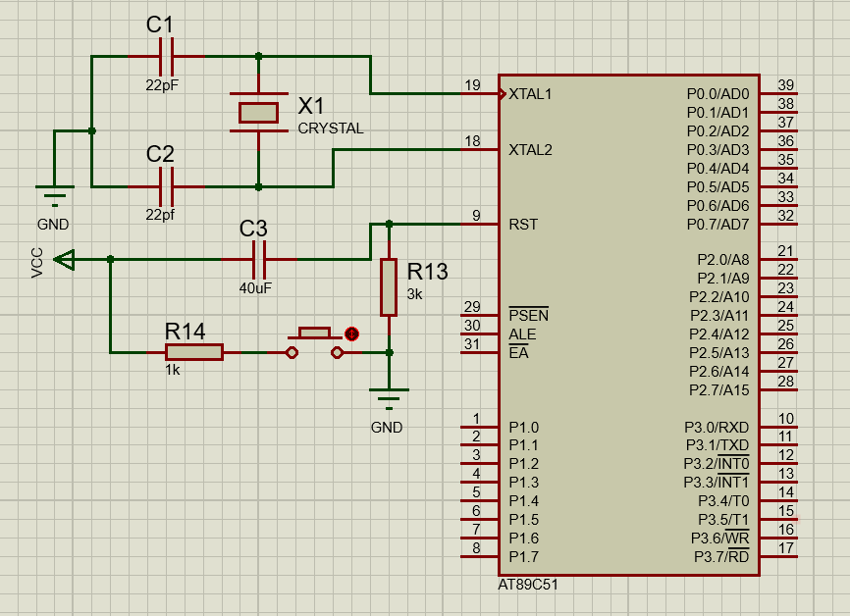Click the ALE pin label
Viewport: 850px width, 616px height.
tap(522, 334)
